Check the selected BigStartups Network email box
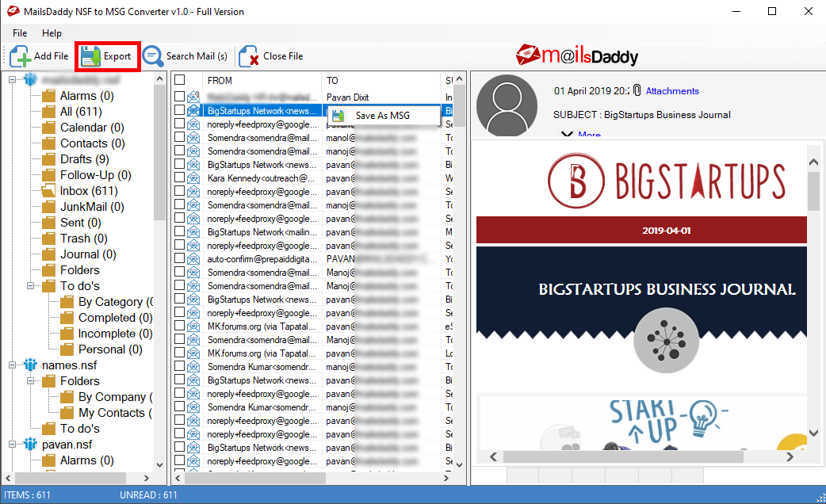Viewport: 826px width, 504px height. (x=180, y=111)
